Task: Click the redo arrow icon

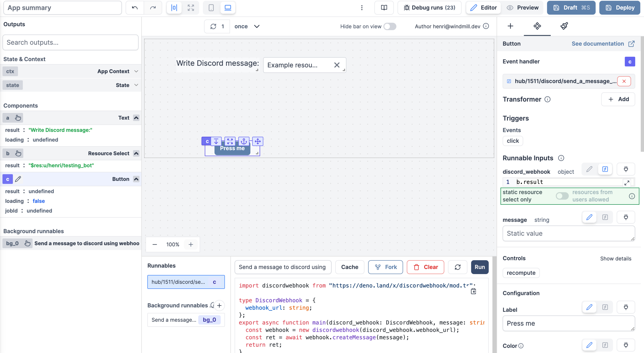Action: coord(153,8)
